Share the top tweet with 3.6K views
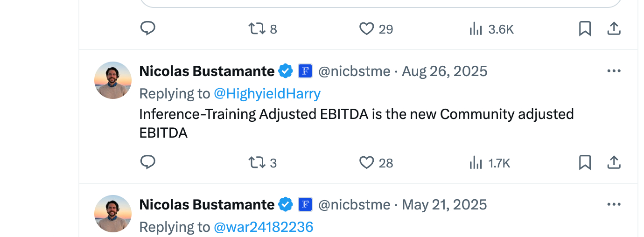The width and height of the screenshot is (644, 237). point(614,29)
